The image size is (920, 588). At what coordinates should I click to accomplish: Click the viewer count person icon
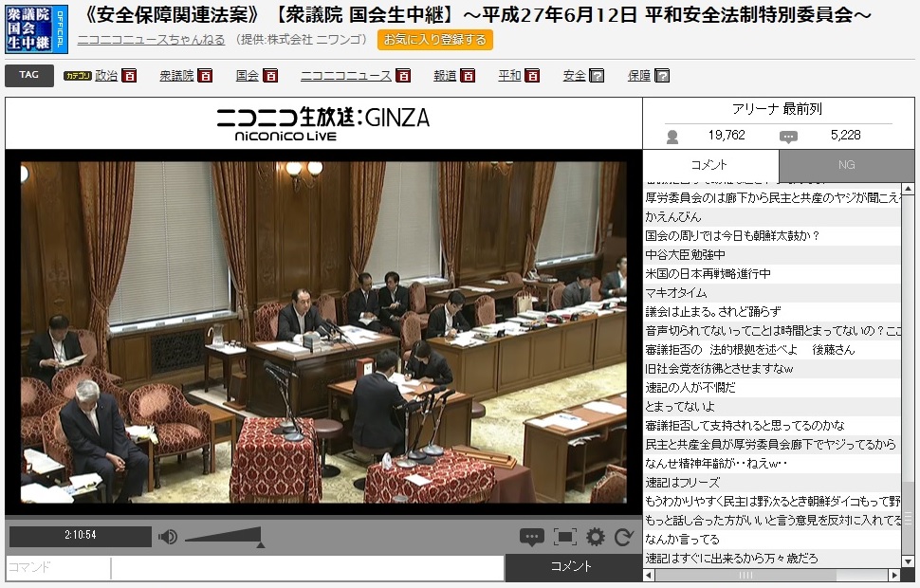pos(672,137)
